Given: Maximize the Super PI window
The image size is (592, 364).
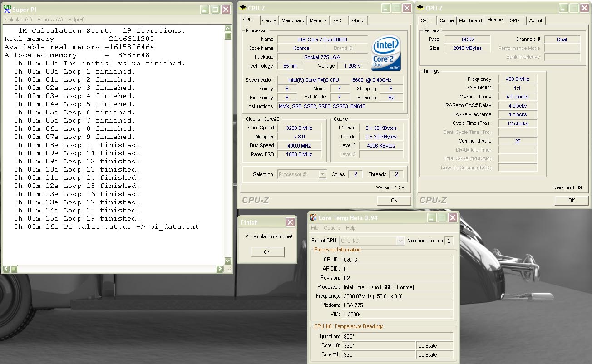Looking at the screenshot, I should point(215,9).
